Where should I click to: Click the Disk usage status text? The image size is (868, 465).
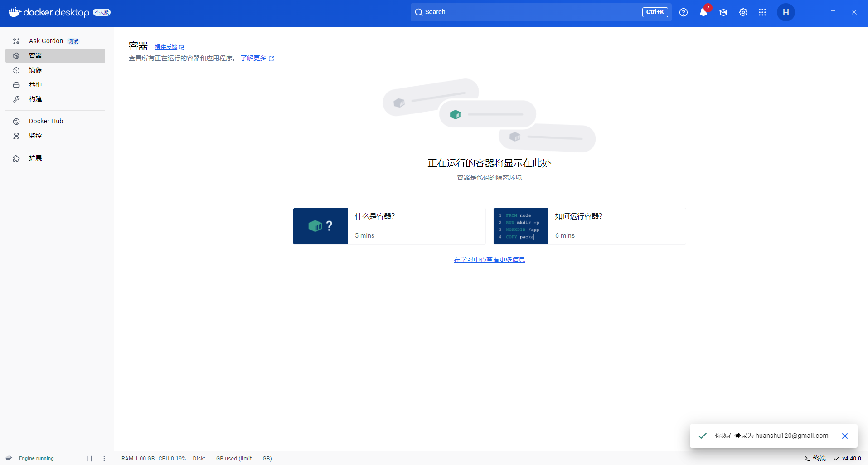pyautogui.click(x=232, y=459)
